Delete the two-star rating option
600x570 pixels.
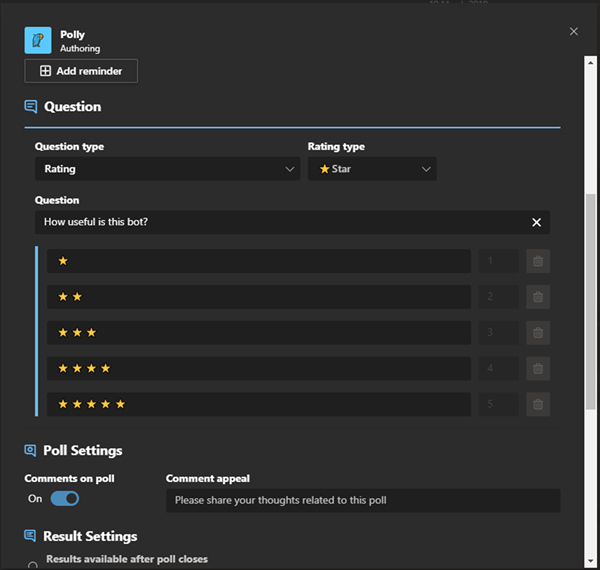tap(538, 297)
